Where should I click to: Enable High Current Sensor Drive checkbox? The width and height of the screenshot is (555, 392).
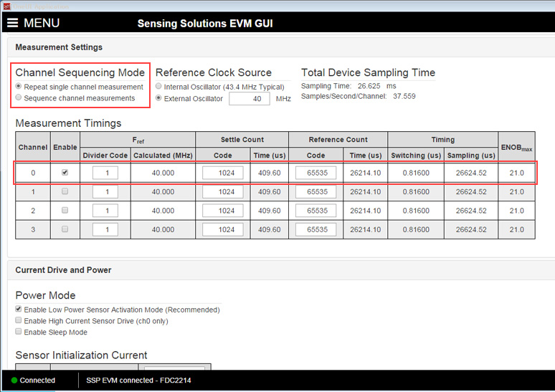click(x=19, y=321)
